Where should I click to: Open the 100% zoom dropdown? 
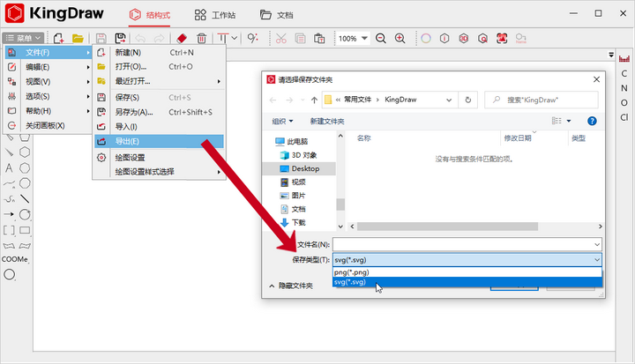click(x=364, y=39)
